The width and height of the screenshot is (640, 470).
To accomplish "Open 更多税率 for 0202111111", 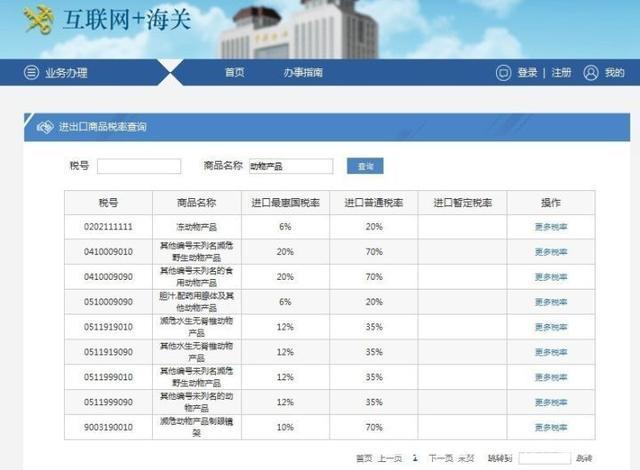I will [551, 227].
